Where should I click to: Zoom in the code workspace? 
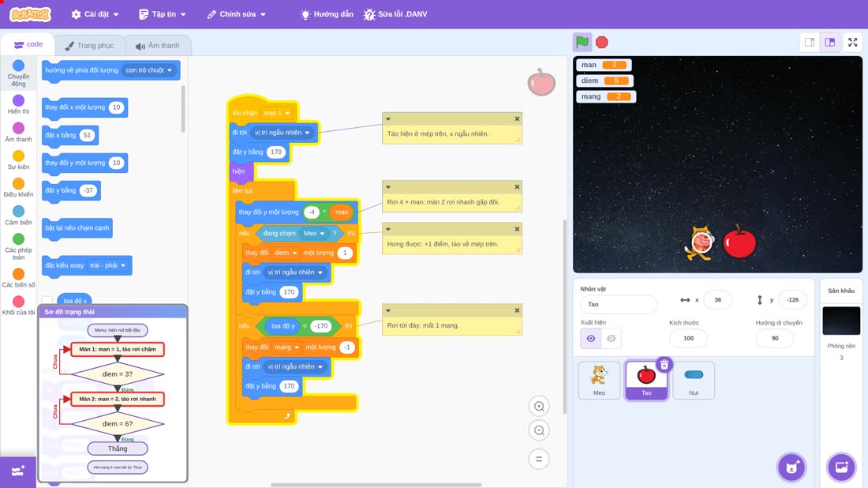(539, 406)
